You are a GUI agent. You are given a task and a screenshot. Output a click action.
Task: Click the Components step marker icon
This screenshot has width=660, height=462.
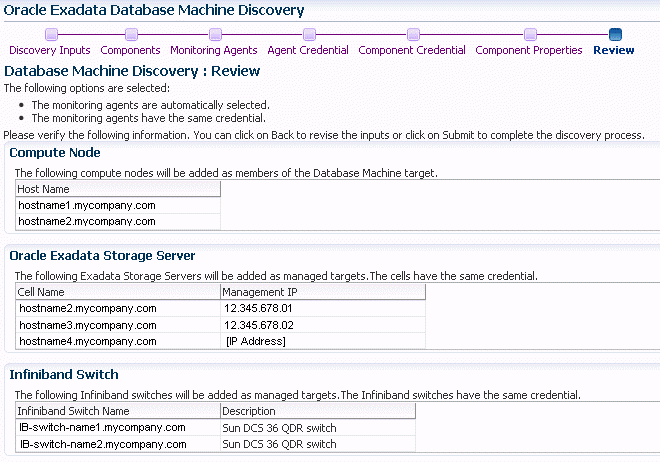[x=131, y=35]
